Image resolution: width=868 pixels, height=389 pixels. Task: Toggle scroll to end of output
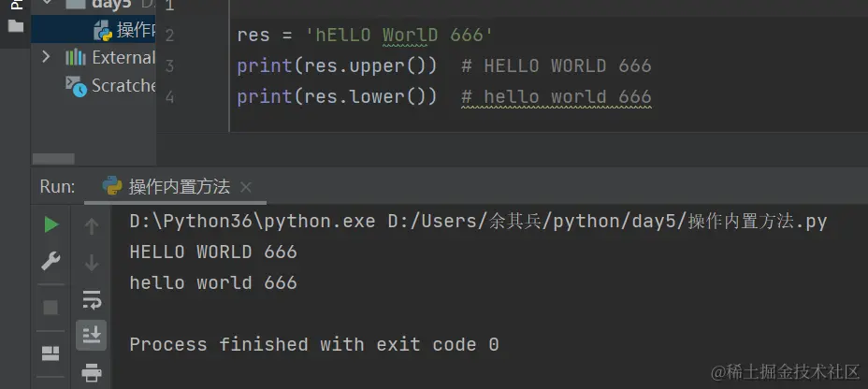pyautogui.click(x=92, y=335)
